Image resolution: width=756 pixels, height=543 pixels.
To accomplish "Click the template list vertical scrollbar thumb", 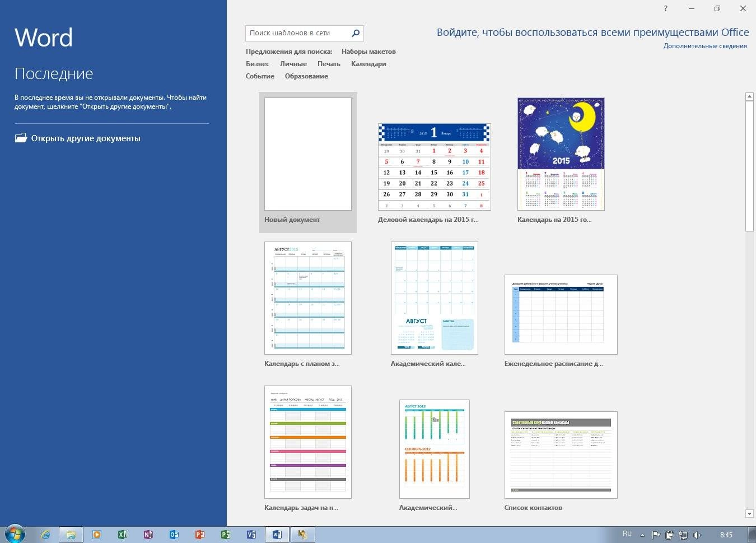I will (x=749, y=165).
